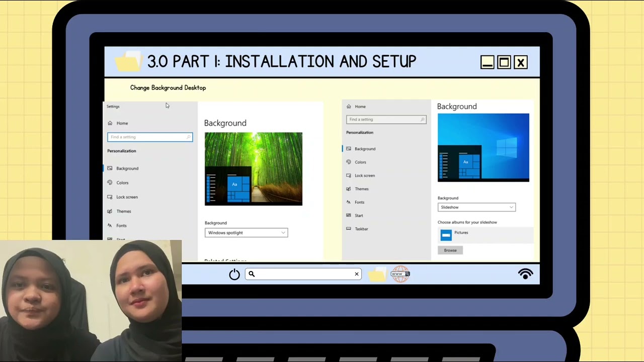Image resolution: width=644 pixels, height=362 pixels.
Task: Expand the Windows spotlight background dropdown
Action: (x=246, y=233)
